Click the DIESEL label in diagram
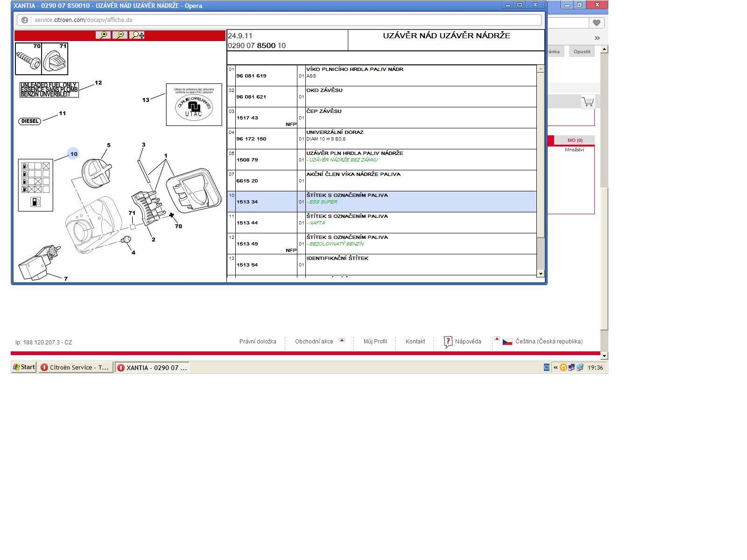Screen dimensions: 747x560 (x=30, y=121)
